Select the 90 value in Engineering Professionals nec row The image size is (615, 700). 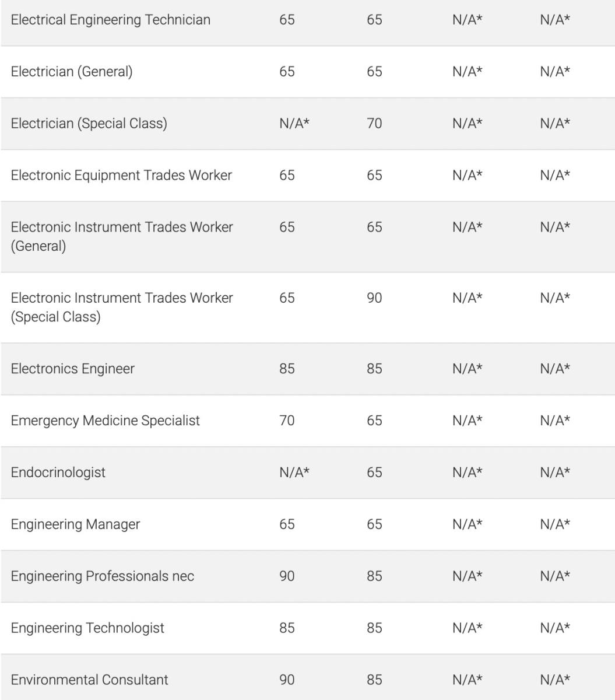coord(287,576)
